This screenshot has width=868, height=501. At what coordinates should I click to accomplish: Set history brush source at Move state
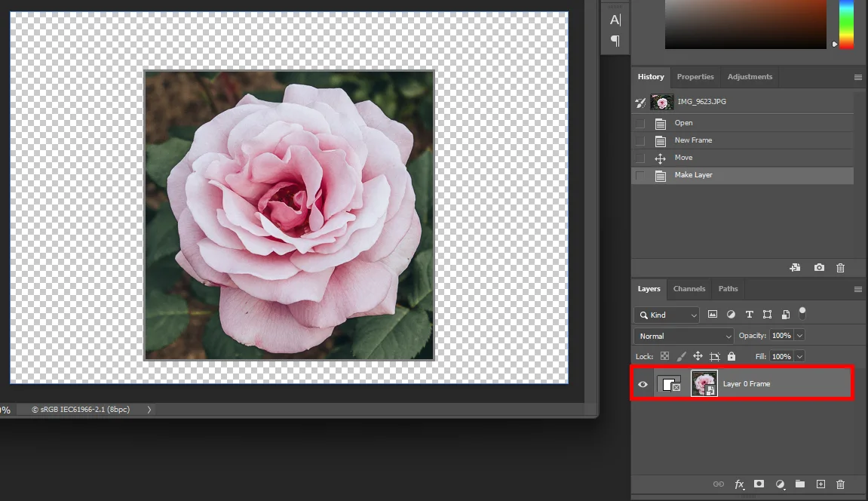tap(640, 158)
